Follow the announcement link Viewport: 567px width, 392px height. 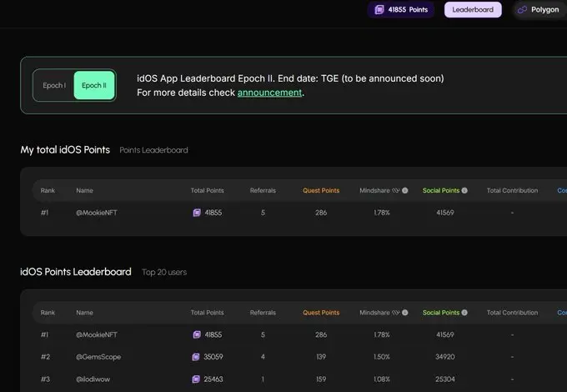point(269,93)
